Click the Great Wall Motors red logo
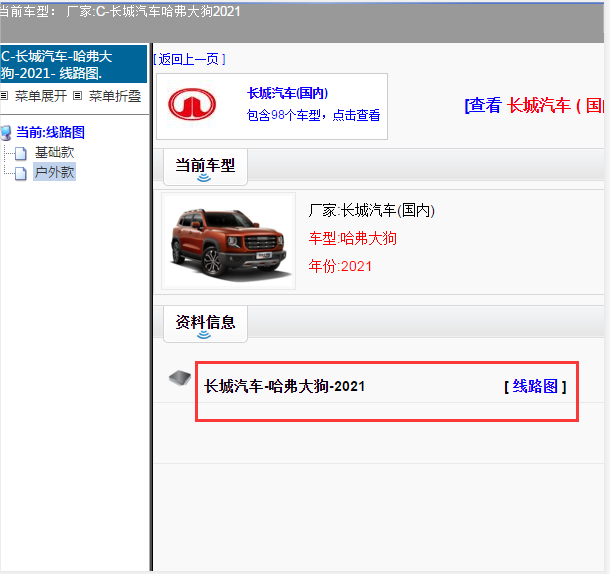This screenshot has height=574, width=610. pyautogui.click(x=192, y=104)
